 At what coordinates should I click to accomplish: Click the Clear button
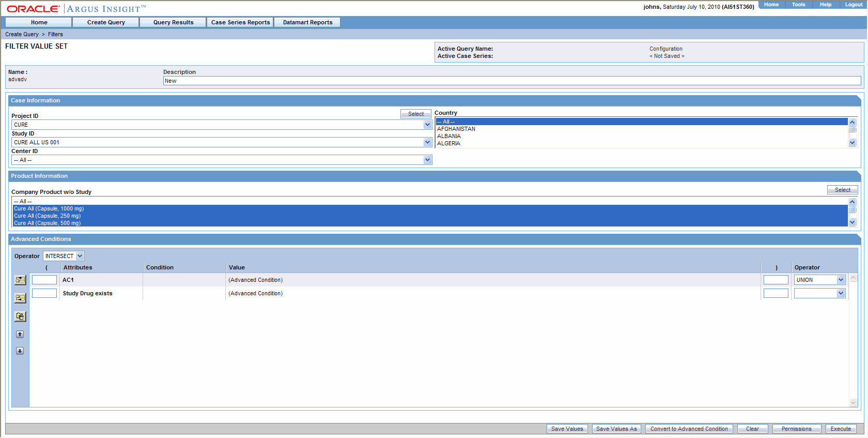pos(752,429)
